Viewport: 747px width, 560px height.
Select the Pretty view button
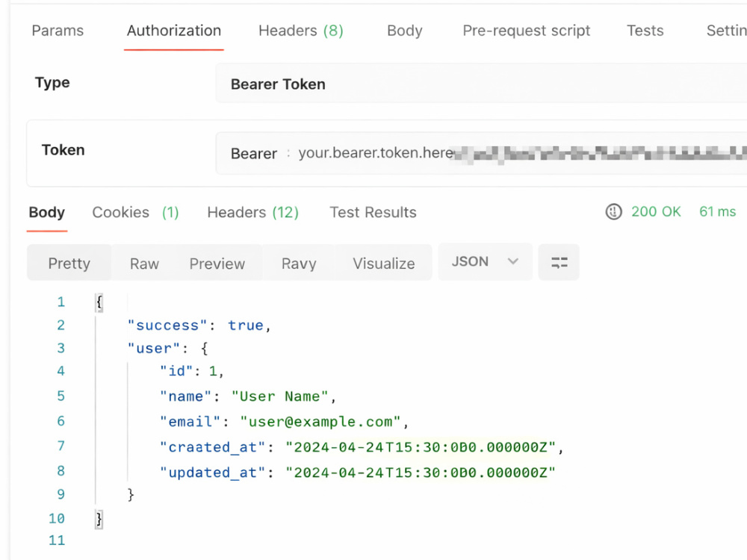(69, 263)
